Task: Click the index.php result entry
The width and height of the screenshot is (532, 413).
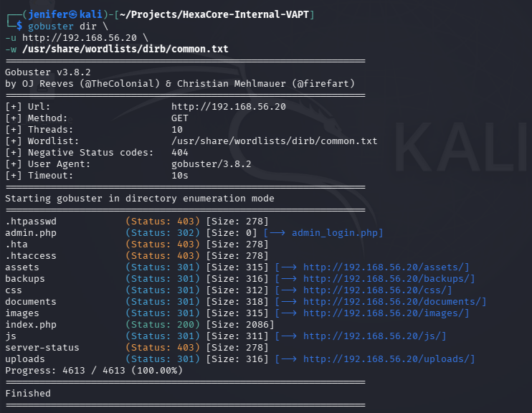Action: point(31,325)
